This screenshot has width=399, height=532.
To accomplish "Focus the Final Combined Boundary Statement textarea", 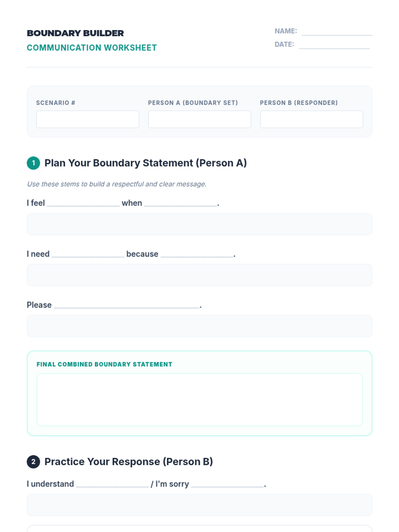I will pyautogui.click(x=199, y=400).
